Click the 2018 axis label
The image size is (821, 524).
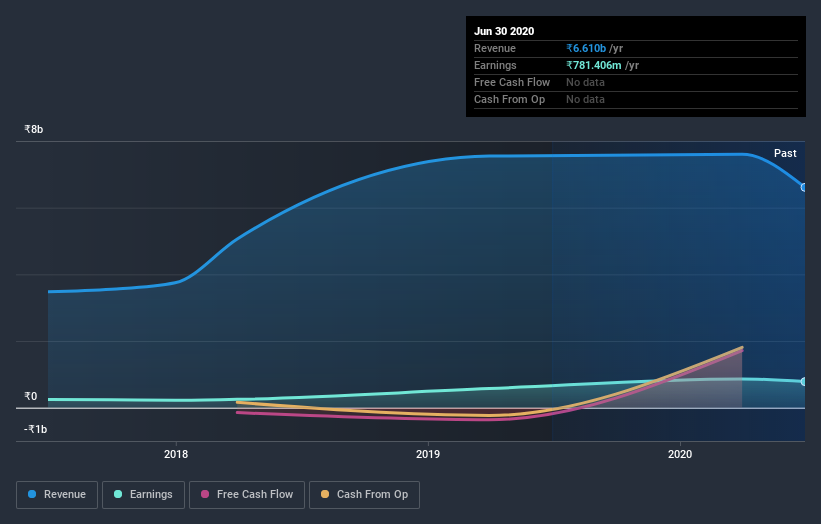click(x=176, y=454)
